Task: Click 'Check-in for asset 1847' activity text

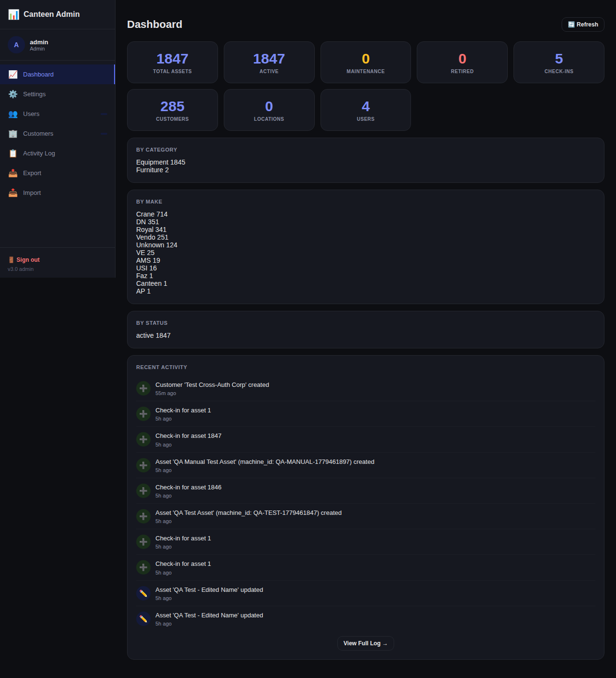Action: 189,436
